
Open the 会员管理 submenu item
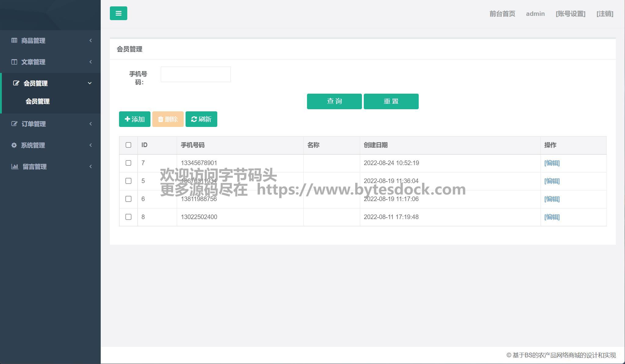click(x=38, y=102)
